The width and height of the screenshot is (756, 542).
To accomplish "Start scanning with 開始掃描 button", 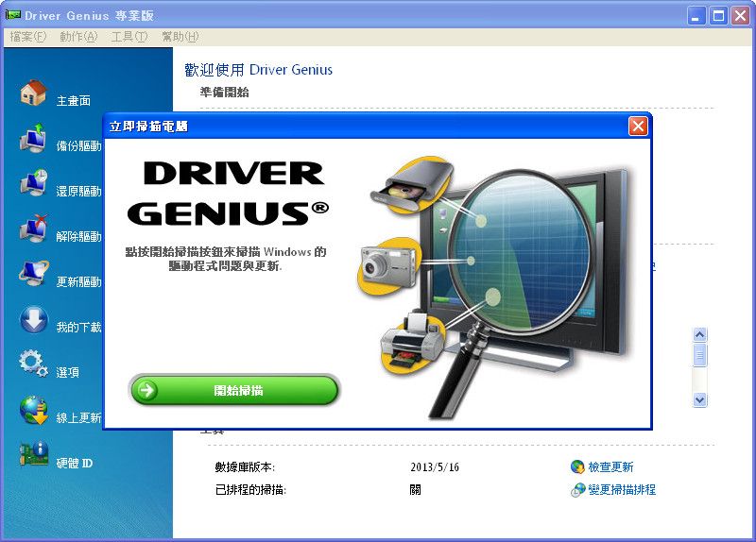I will pyautogui.click(x=234, y=390).
